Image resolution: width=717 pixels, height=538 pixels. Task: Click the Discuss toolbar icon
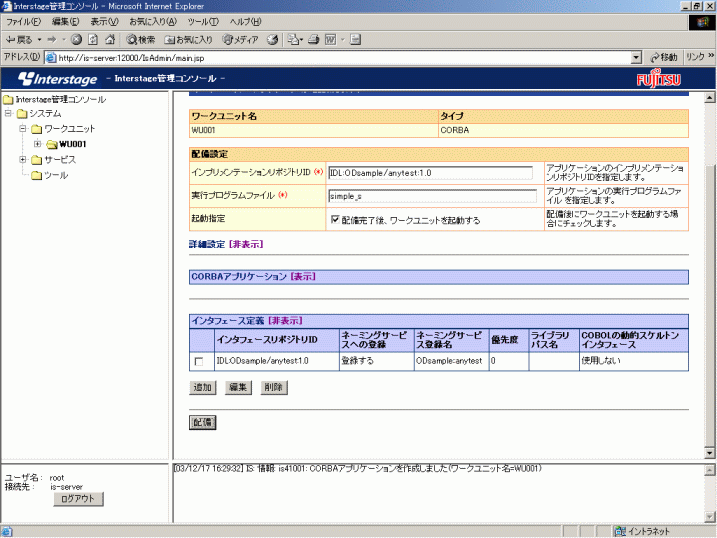coord(356,40)
